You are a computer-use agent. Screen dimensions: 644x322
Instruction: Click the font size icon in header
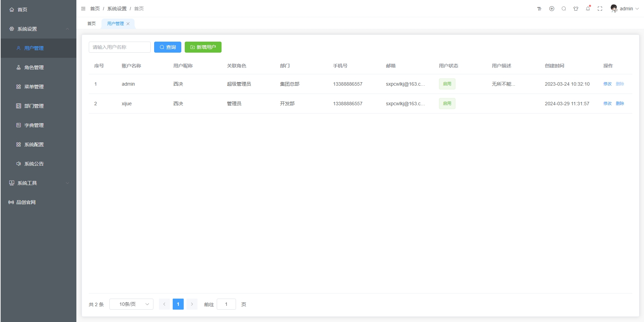click(539, 9)
